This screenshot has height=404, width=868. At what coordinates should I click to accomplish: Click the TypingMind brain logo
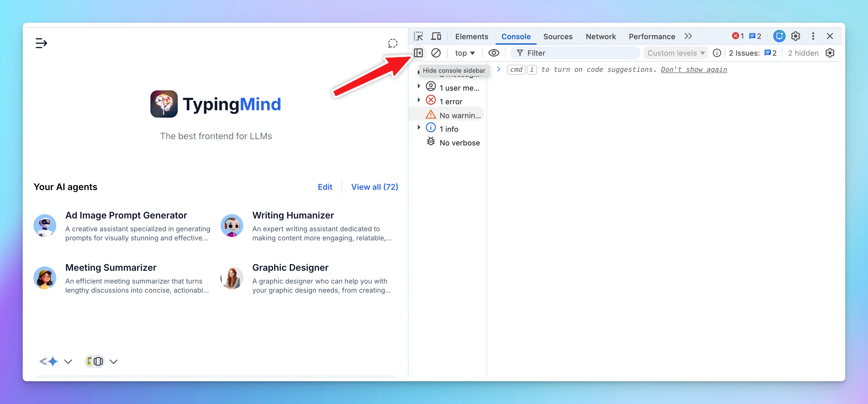click(x=164, y=104)
